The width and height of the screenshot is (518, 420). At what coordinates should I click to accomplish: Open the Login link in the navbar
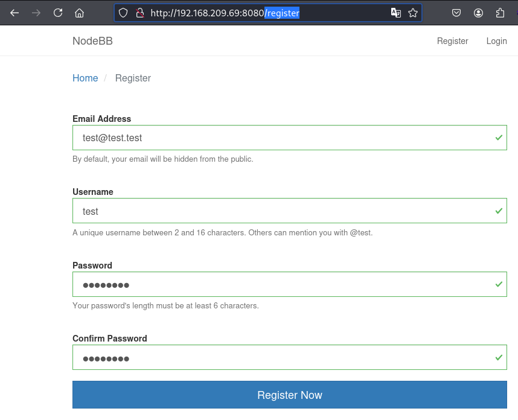point(496,41)
